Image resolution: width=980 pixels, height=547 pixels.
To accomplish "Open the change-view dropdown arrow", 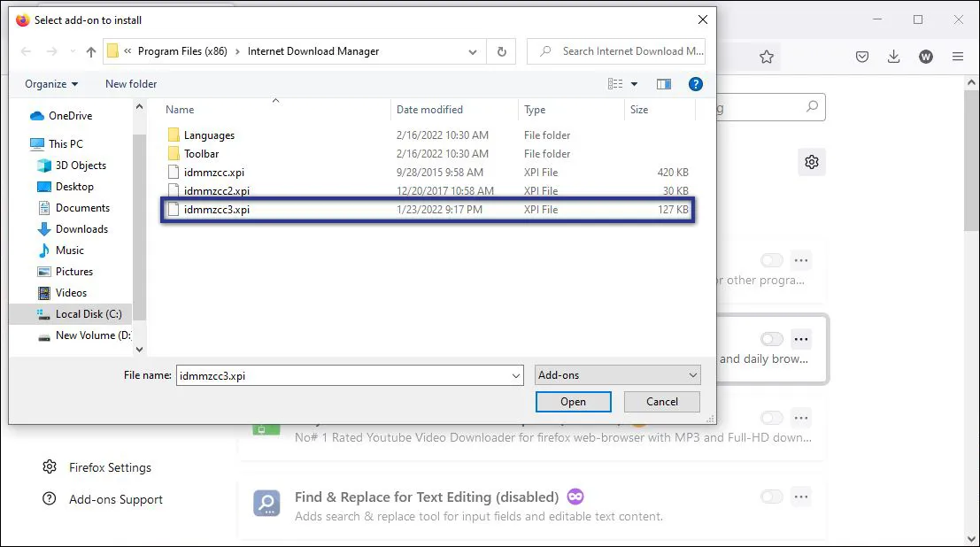I will point(634,83).
